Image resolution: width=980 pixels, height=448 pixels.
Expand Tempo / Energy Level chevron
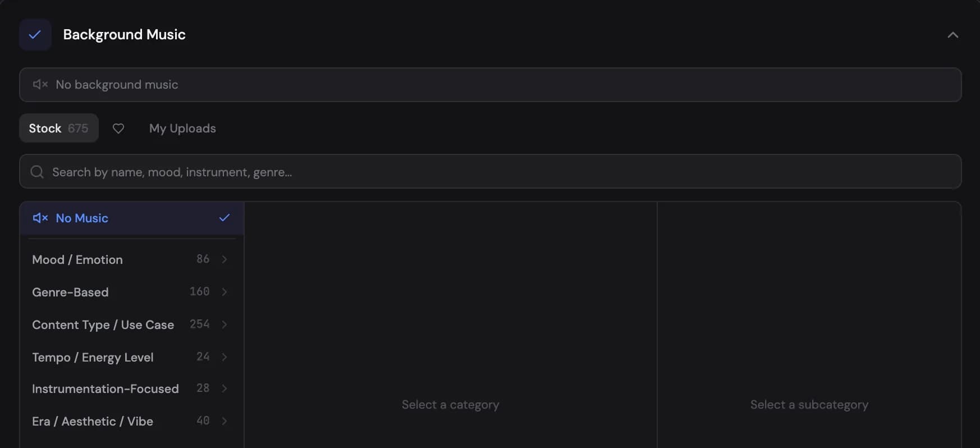pos(225,357)
